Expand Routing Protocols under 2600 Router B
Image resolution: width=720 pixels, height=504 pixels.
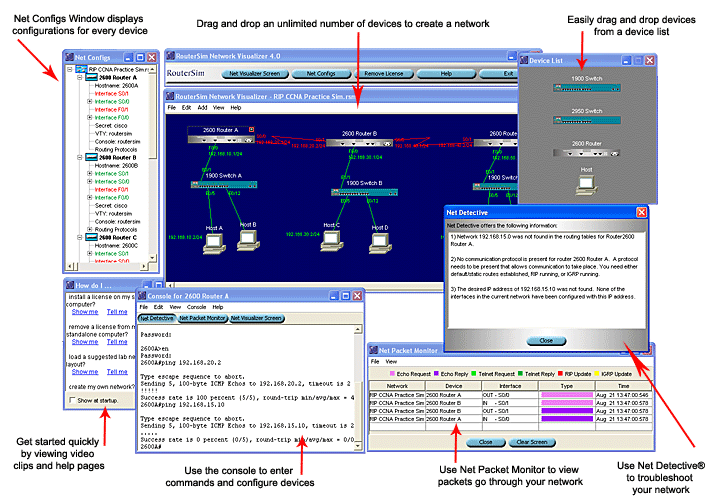click(x=90, y=230)
